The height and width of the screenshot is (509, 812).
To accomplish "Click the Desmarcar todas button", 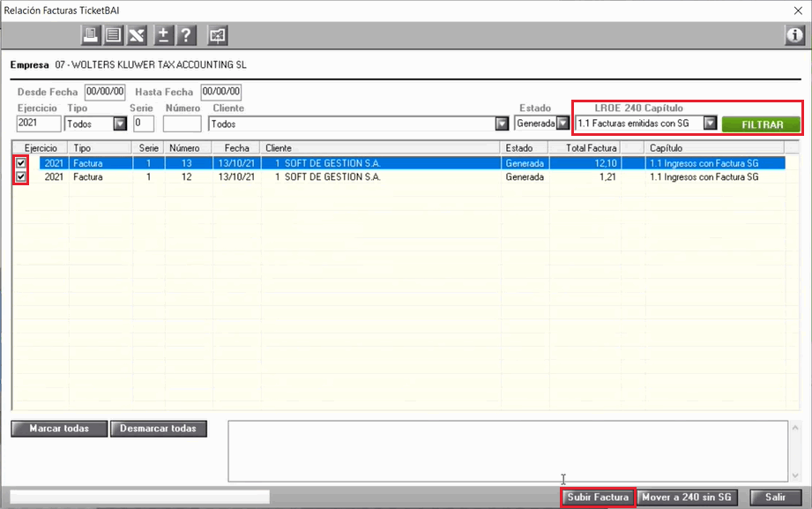I will [159, 429].
